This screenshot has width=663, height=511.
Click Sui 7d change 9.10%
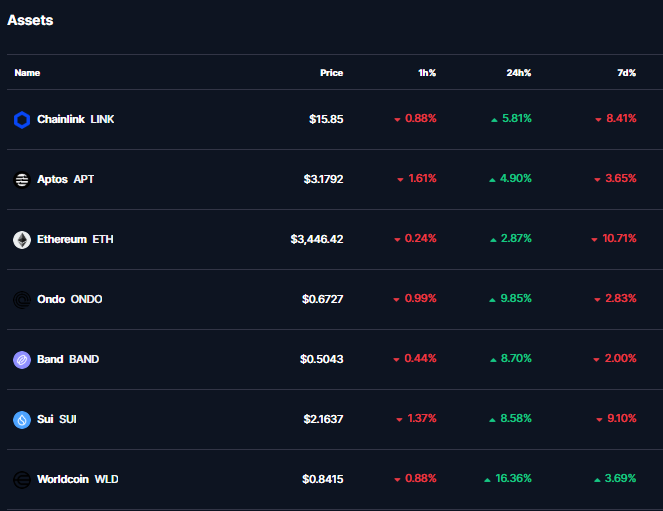[x=616, y=418]
